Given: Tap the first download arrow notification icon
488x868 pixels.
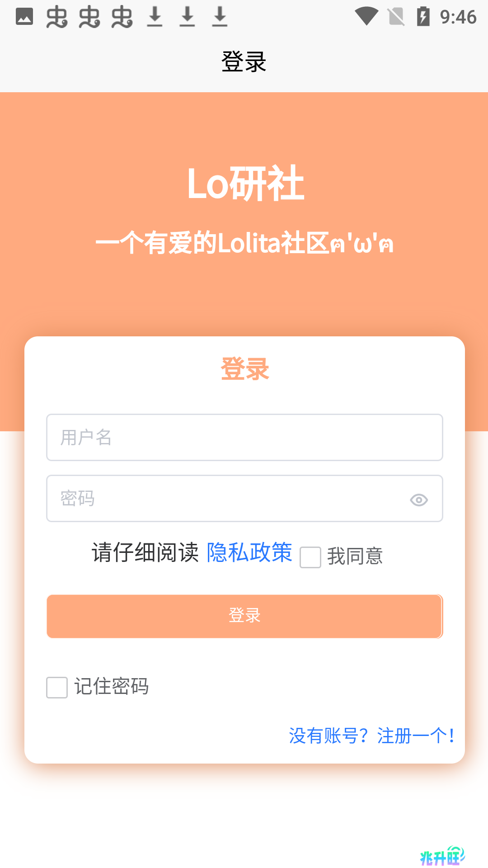Looking at the screenshot, I should coord(155,17).
